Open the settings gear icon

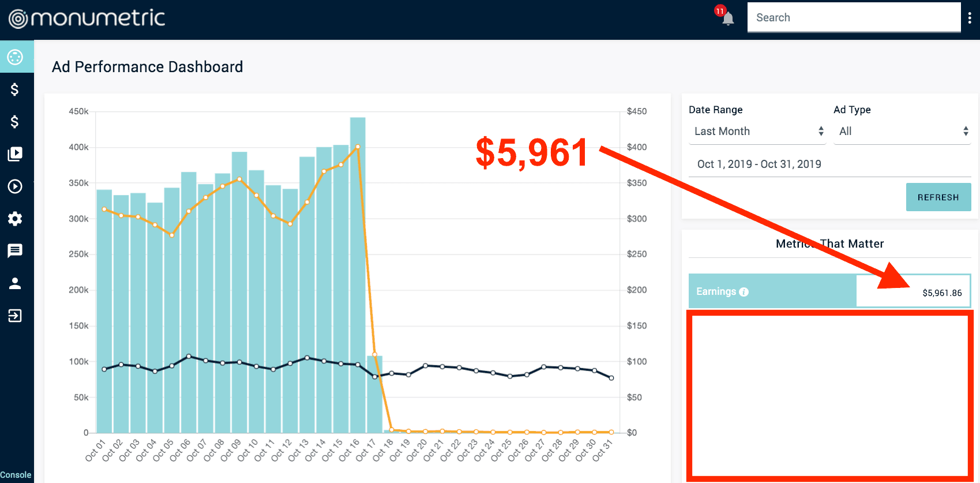15,219
